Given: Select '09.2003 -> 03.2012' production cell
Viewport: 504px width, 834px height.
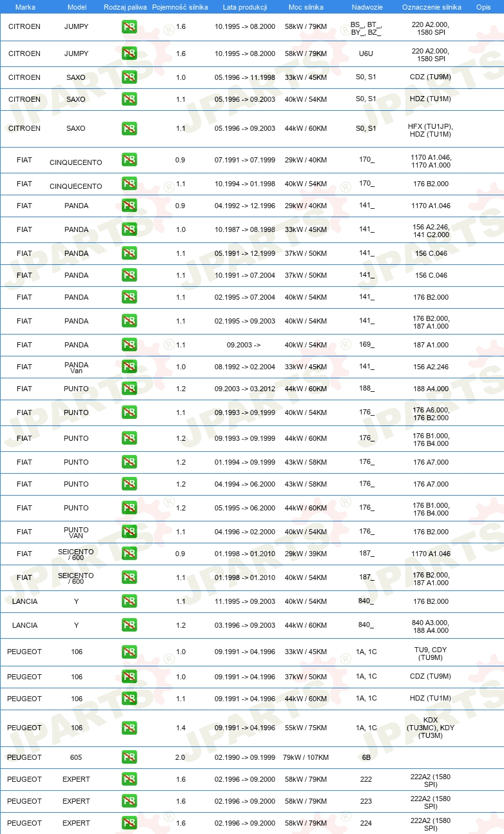Looking at the screenshot, I should coord(245,389).
